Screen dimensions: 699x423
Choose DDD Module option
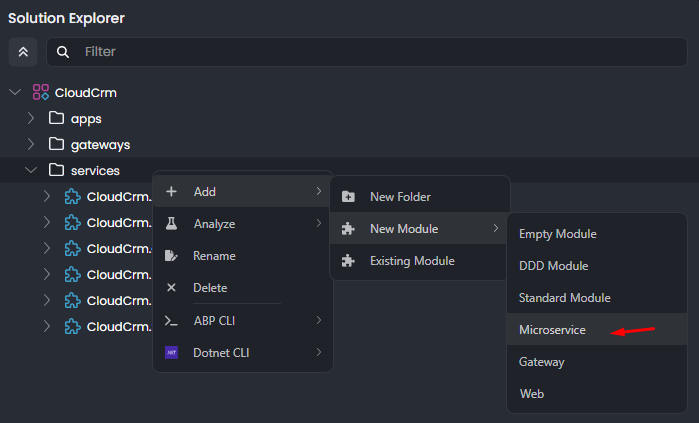(553, 266)
